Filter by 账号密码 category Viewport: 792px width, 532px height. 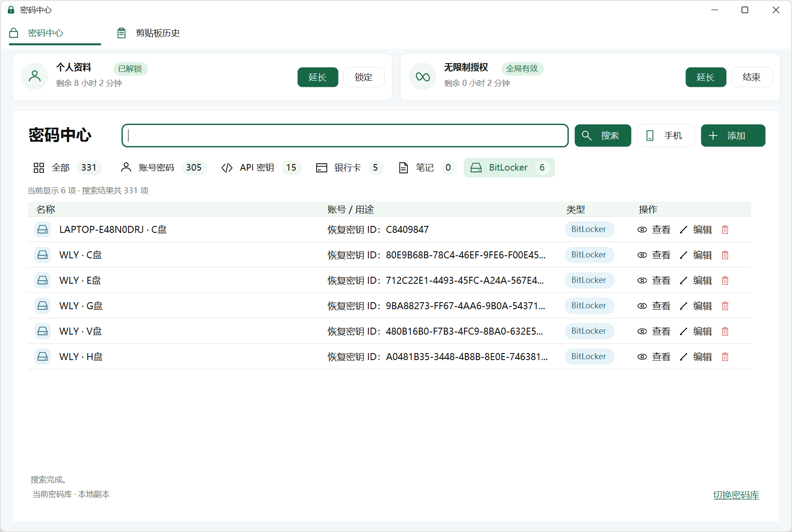[x=163, y=168]
